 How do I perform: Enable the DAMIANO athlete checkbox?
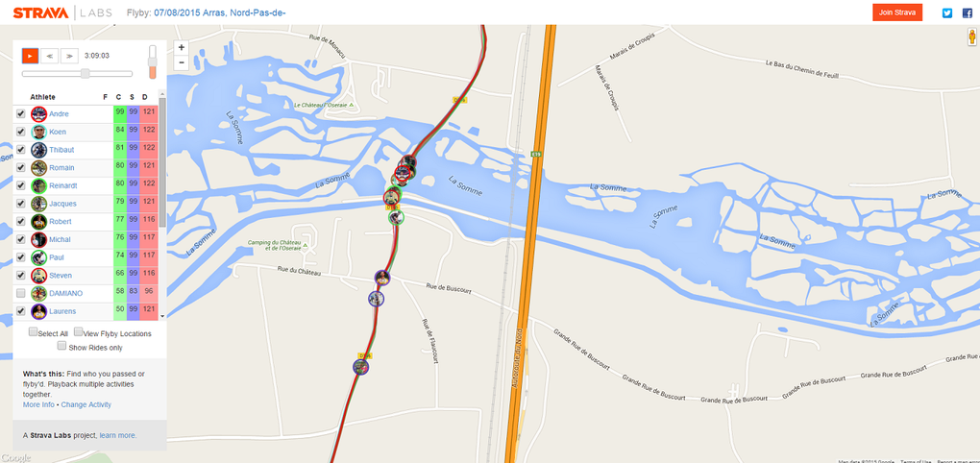pos(20,293)
